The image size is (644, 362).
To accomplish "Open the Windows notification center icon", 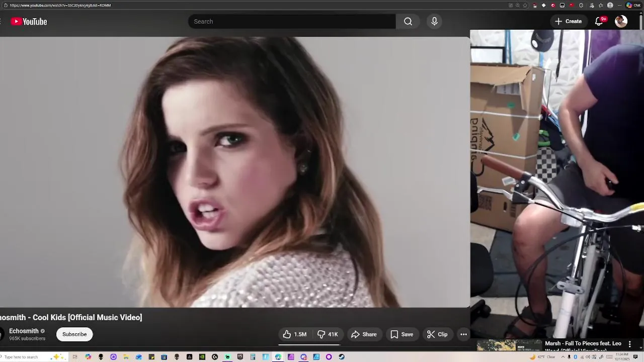I will point(635,357).
